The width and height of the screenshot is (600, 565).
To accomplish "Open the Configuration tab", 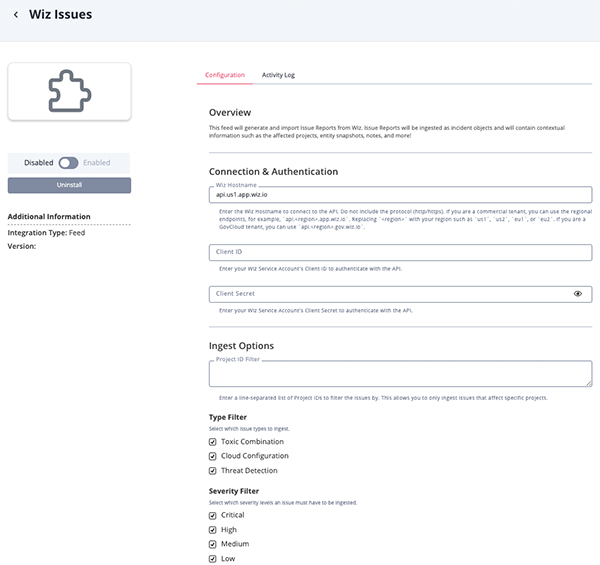I will [225, 75].
